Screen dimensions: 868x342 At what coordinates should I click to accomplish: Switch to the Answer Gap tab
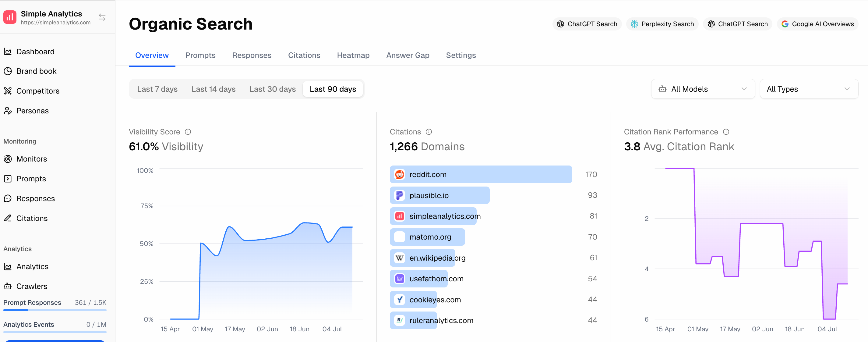(408, 55)
